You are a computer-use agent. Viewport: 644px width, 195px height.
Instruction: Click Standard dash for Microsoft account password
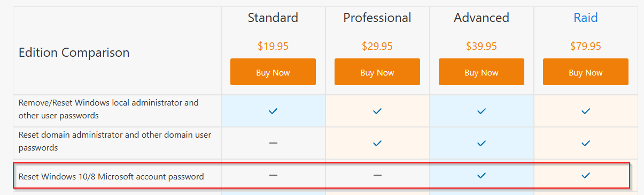[273, 175]
